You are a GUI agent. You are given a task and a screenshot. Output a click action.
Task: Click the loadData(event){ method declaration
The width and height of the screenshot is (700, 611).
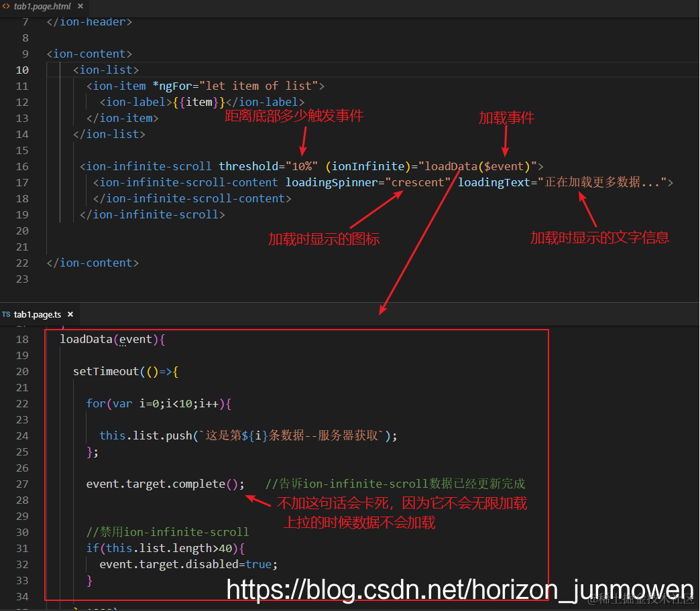pos(113,340)
